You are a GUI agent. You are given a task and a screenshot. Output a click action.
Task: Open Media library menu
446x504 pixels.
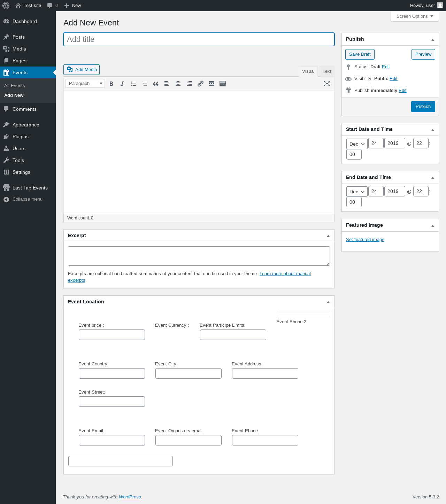(x=28, y=49)
